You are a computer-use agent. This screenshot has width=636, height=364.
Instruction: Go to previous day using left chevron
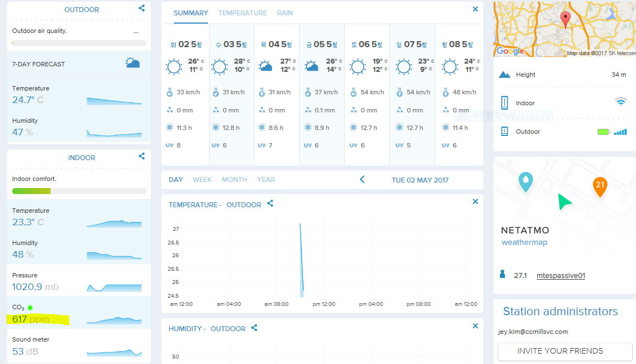362,179
